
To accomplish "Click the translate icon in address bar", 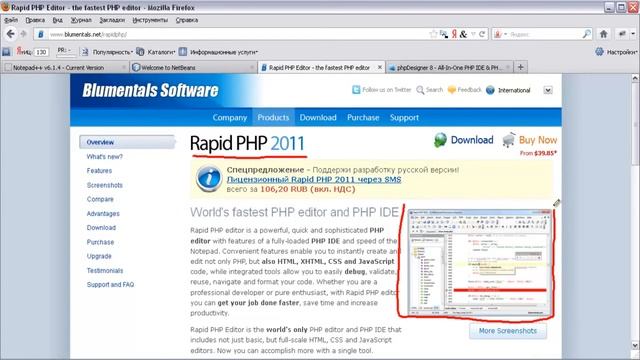I will click(x=444, y=34).
